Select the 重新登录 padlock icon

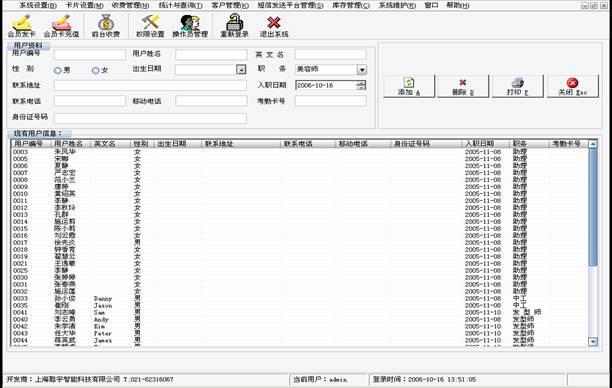pyautogui.click(x=235, y=26)
